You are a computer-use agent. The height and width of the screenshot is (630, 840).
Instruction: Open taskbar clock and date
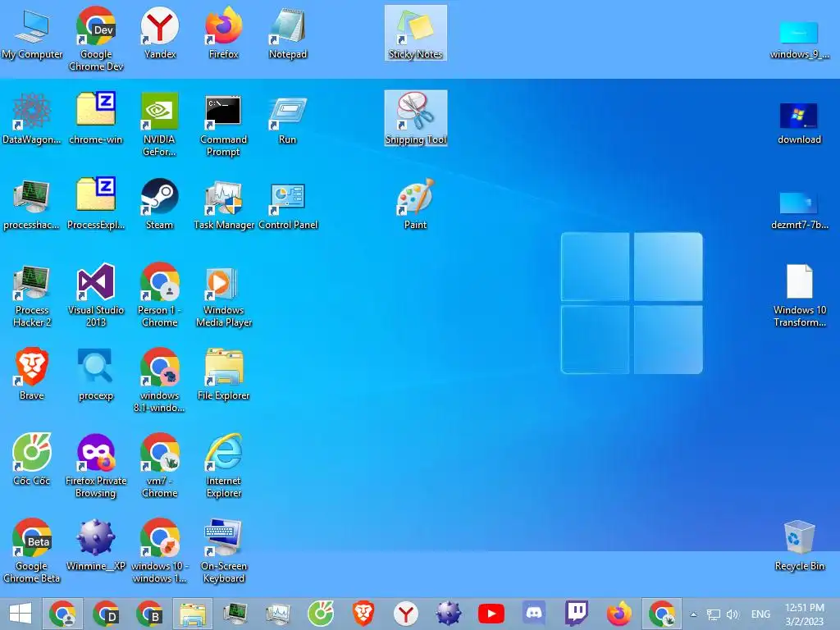(805, 614)
